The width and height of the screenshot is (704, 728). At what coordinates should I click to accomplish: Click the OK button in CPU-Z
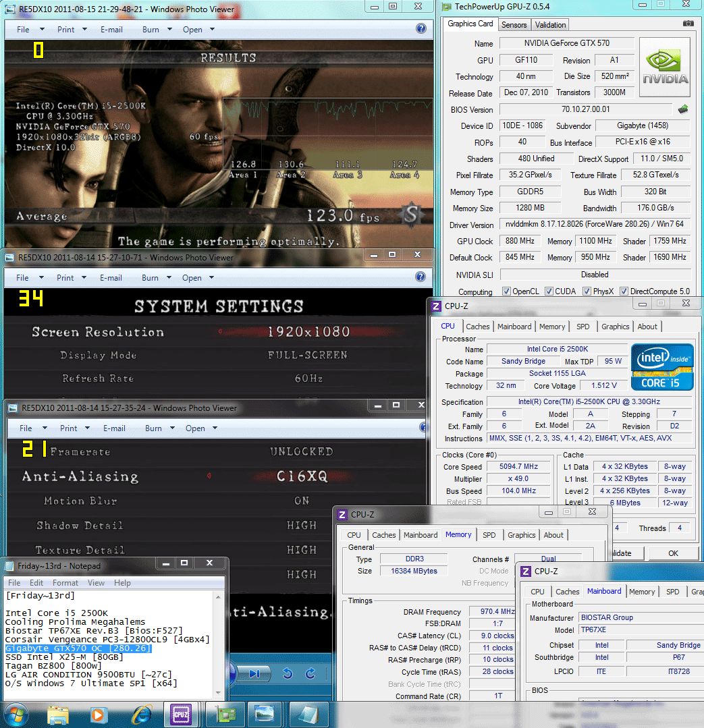(674, 553)
